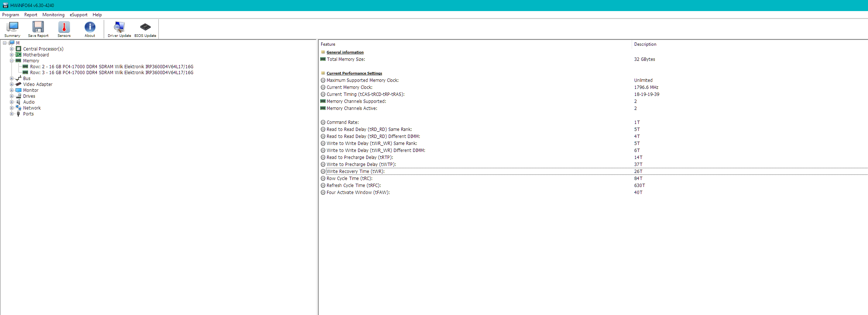Select the Central Processor(s) label
Viewport: 868px width, 315px height.
[x=43, y=49]
